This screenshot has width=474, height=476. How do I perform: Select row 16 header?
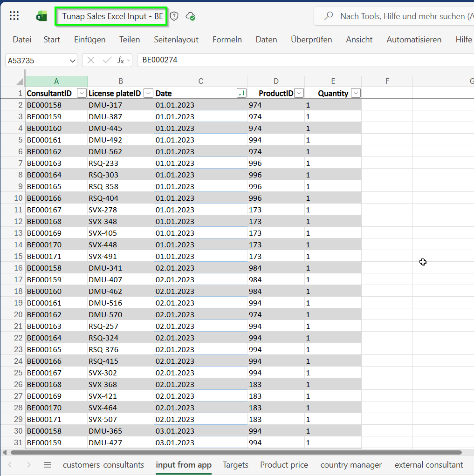13,268
